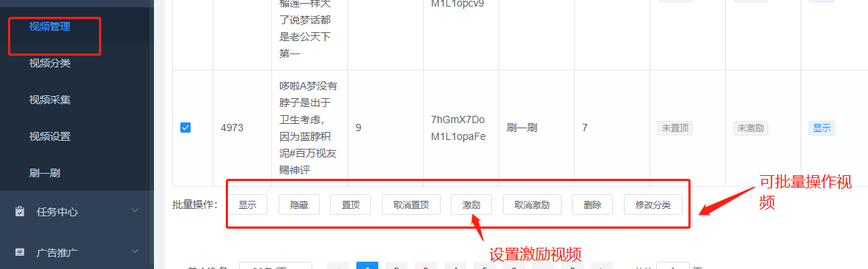Click batch 显示 button
868x269 pixels.
pyautogui.click(x=247, y=204)
